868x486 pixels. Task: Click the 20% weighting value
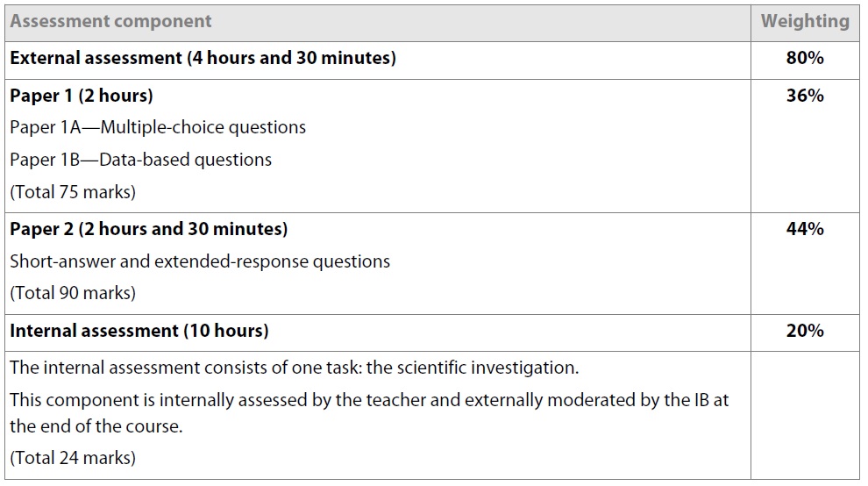[805, 331]
